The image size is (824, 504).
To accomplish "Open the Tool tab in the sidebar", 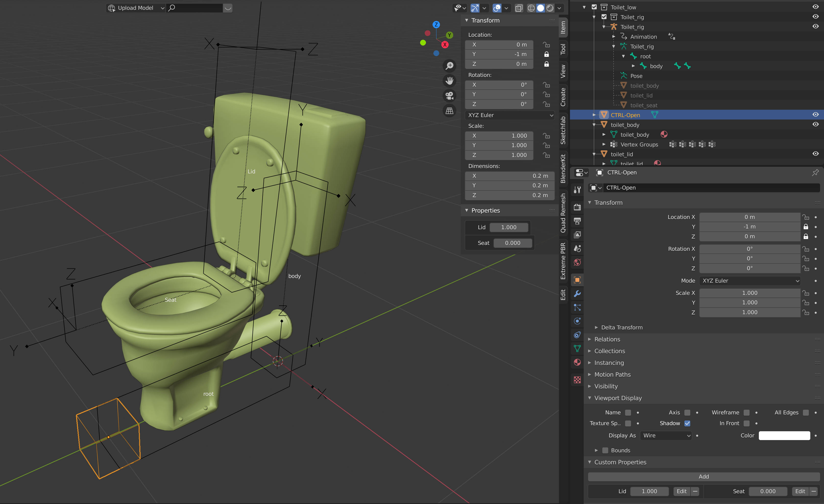I will (x=563, y=49).
